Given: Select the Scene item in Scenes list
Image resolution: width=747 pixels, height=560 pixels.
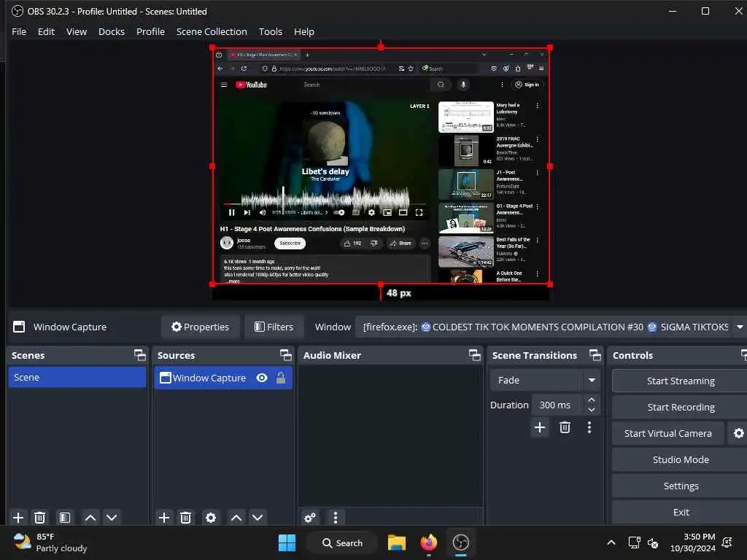Looking at the screenshot, I should 77,377.
